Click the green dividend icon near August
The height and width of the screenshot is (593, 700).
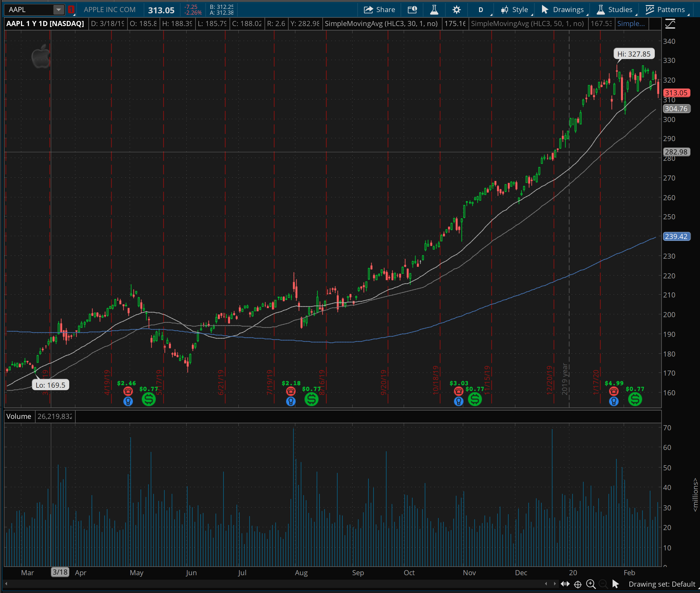click(x=311, y=399)
